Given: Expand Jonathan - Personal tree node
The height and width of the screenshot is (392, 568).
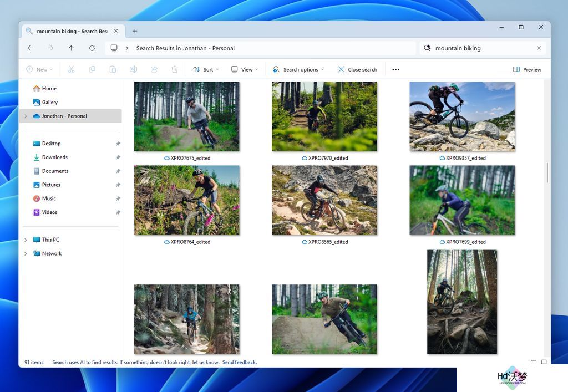Looking at the screenshot, I should coord(26,116).
